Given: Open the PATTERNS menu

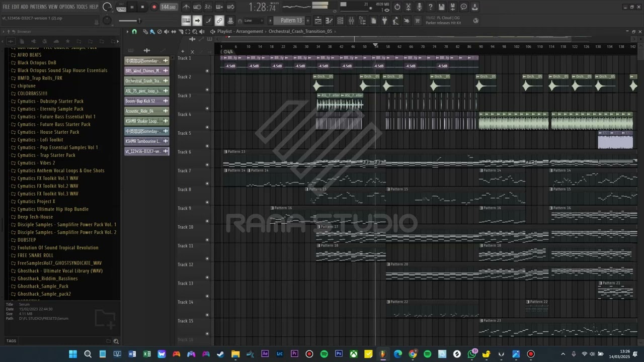Looking at the screenshot, I should point(38,7).
